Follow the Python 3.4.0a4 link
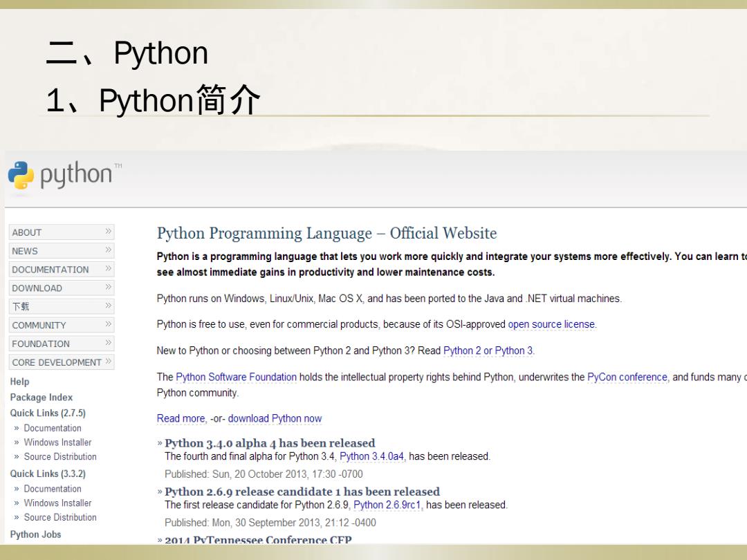 click(371, 456)
